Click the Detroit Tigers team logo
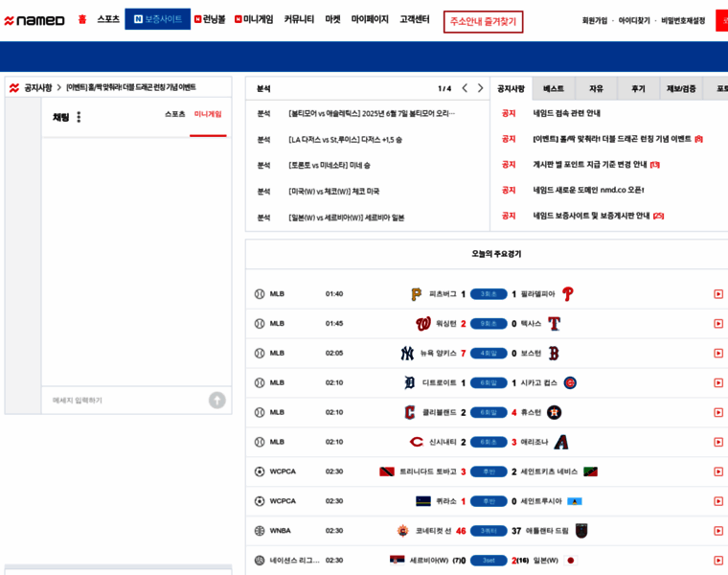 point(410,382)
